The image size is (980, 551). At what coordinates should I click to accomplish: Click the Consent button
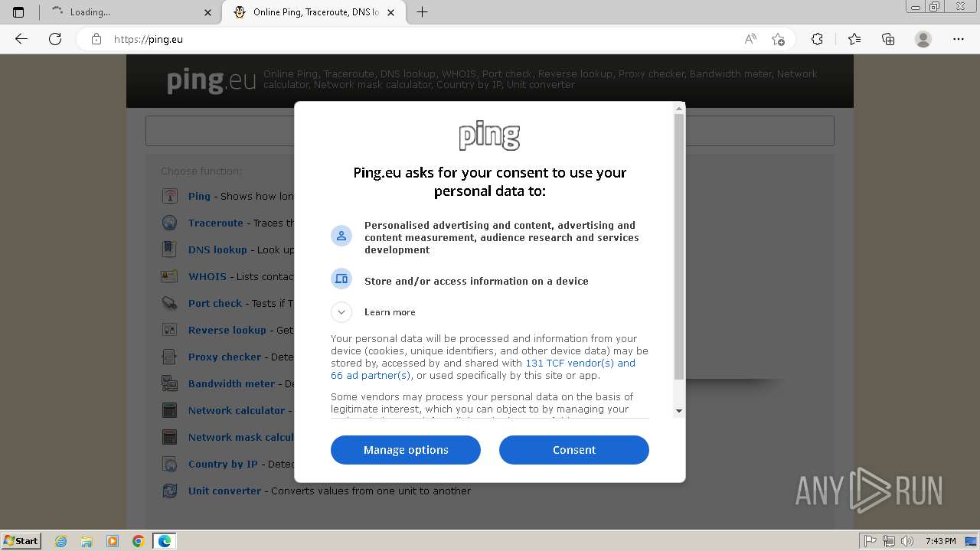pyautogui.click(x=574, y=450)
